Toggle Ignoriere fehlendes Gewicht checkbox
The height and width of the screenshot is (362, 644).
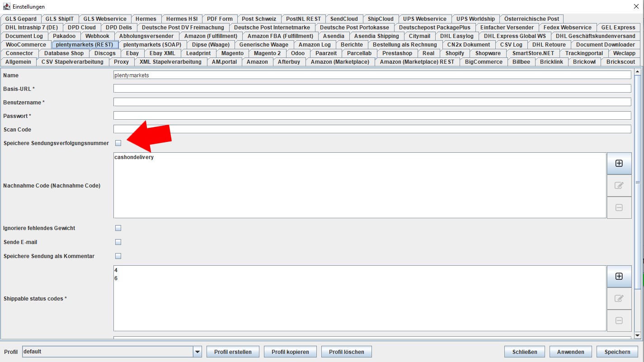tap(118, 228)
